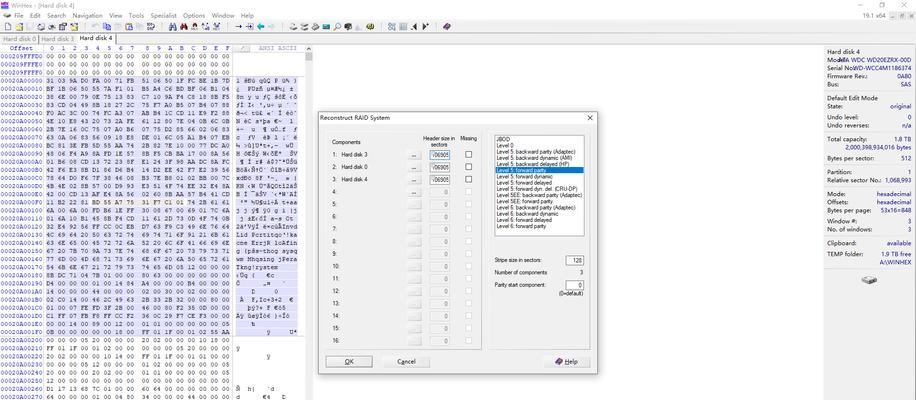The height and width of the screenshot is (400, 916).
Task: Open the Tools menu
Action: click(x=137, y=15)
